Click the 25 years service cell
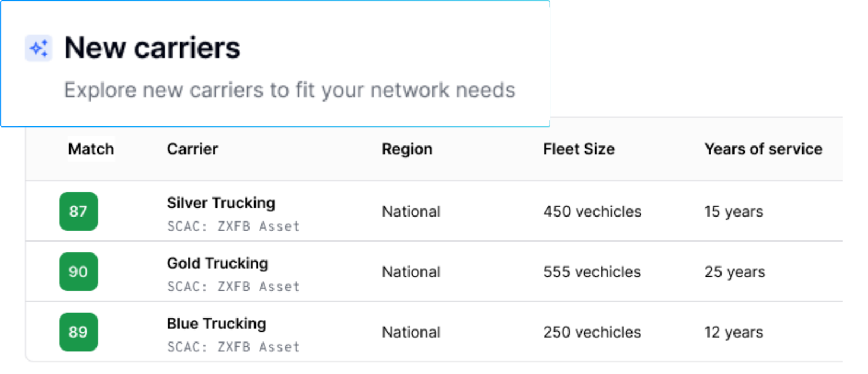868x374 pixels. click(x=735, y=271)
